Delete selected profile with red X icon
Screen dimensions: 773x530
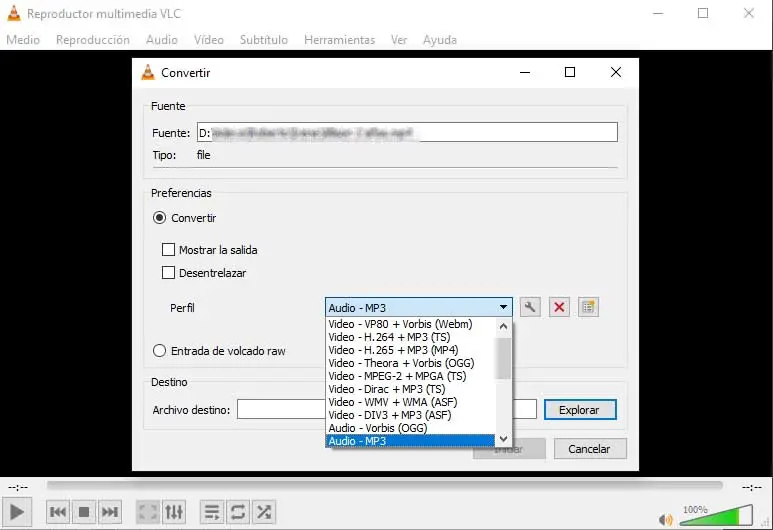click(559, 307)
